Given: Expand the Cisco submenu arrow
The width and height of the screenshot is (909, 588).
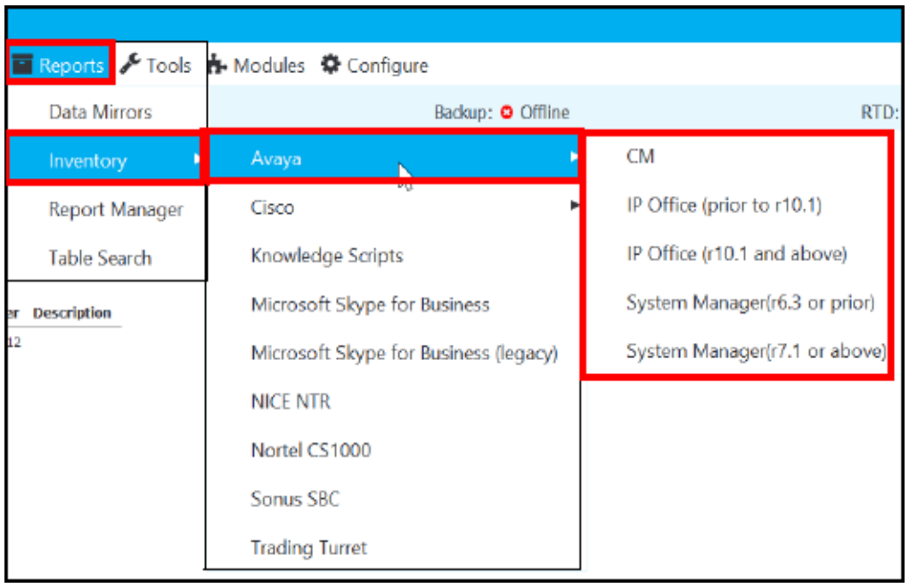Looking at the screenshot, I should pos(574,205).
